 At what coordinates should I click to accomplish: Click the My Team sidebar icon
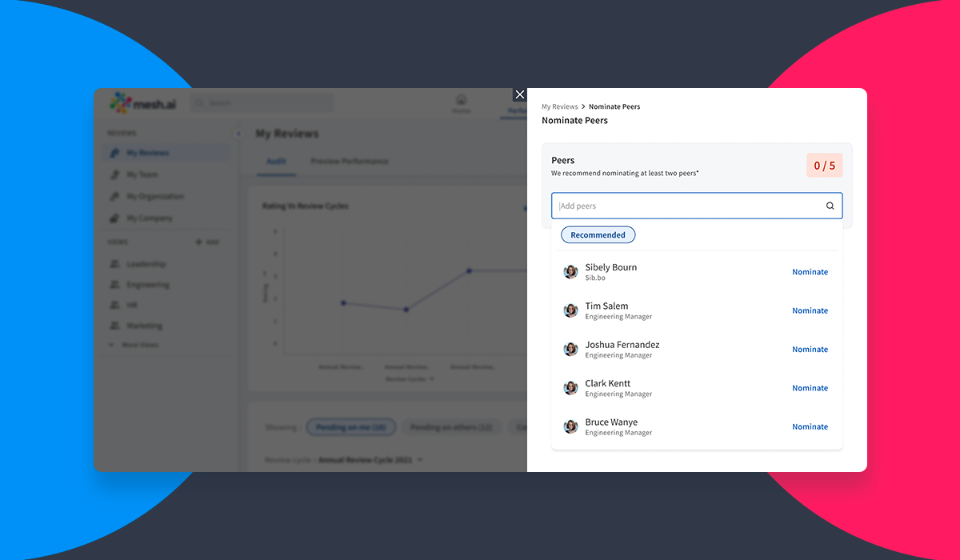pyautogui.click(x=114, y=174)
